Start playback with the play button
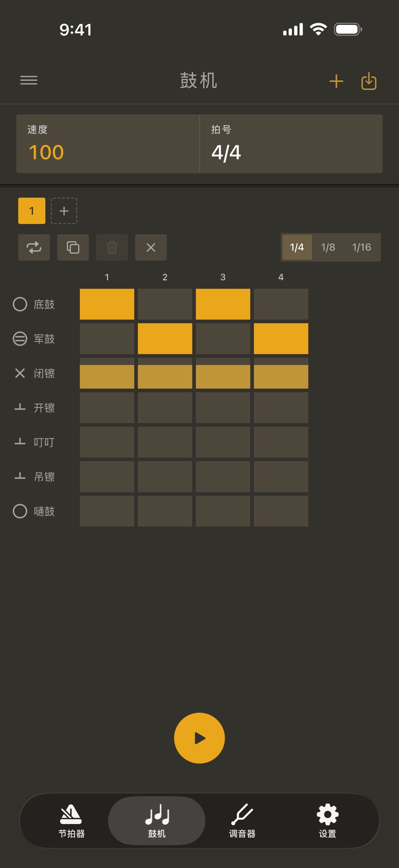This screenshot has height=868, width=399. click(x=199, y=738)
